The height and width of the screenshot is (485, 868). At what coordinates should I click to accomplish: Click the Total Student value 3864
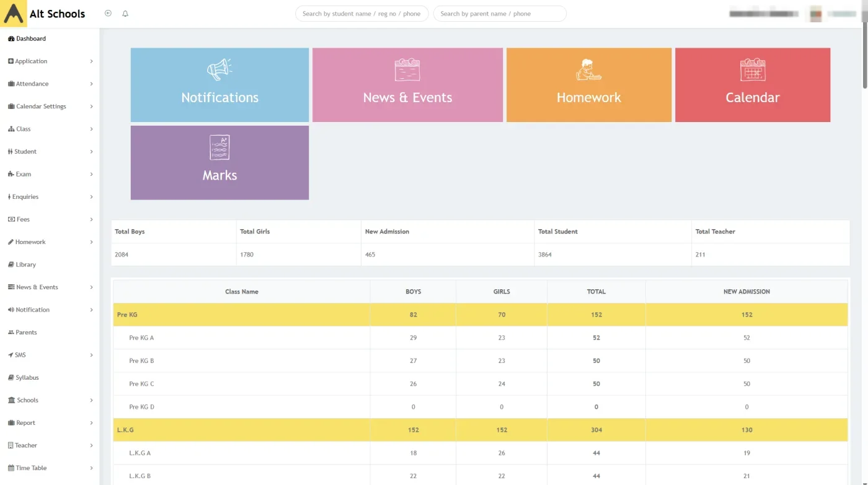[x=544, y=255]
